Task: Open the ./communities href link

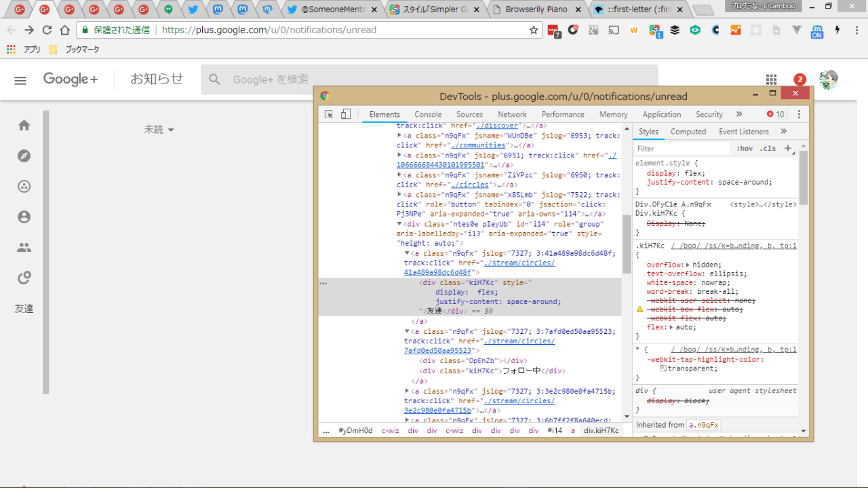Action: (479, 145)
